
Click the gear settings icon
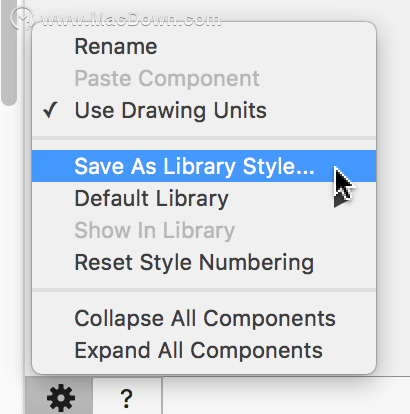61,398
